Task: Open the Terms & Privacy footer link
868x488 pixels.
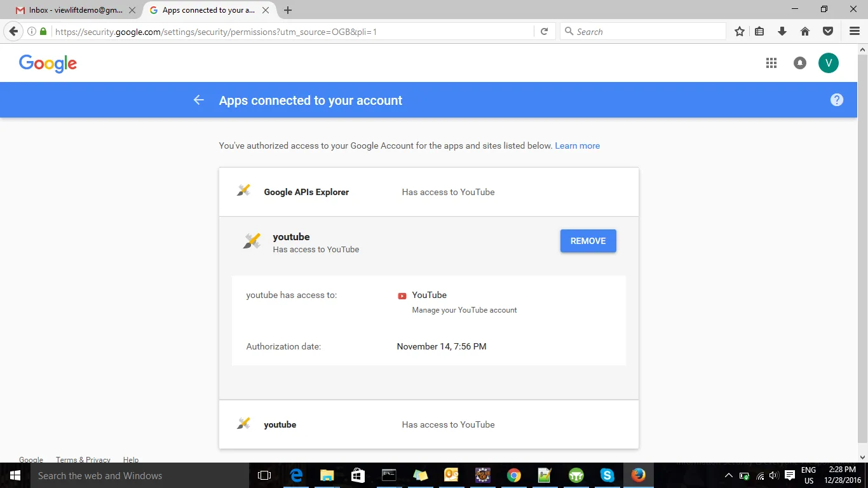Action: point(83,459)
